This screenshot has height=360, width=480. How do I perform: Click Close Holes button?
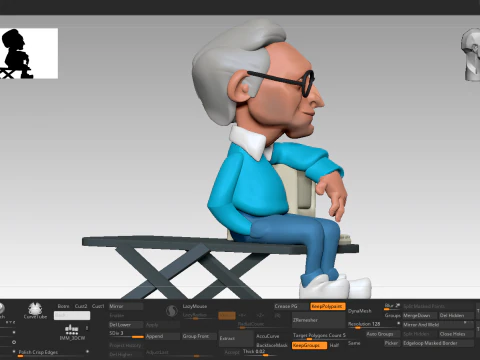[456, 334]
